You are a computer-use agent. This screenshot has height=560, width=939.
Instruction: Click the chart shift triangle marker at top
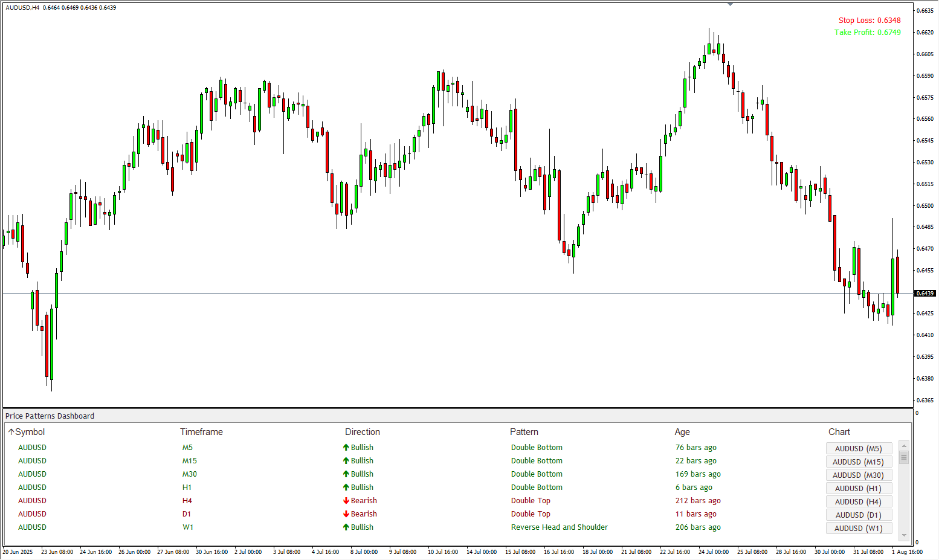click(x=730, y=4)
